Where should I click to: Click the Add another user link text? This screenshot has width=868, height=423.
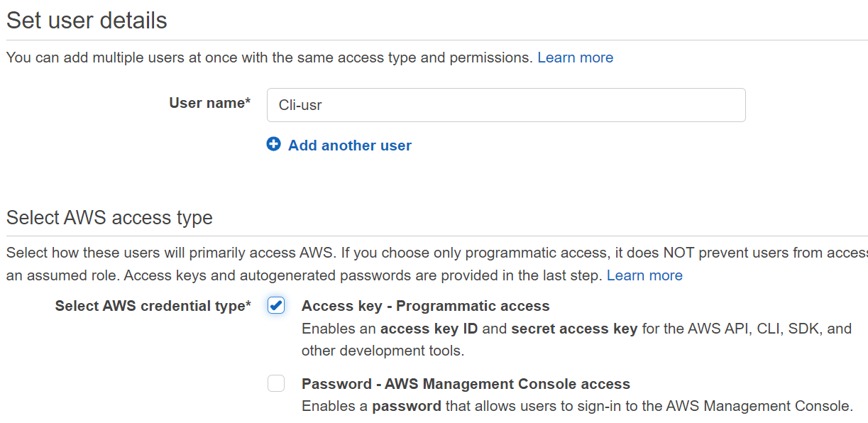(349, 145)
